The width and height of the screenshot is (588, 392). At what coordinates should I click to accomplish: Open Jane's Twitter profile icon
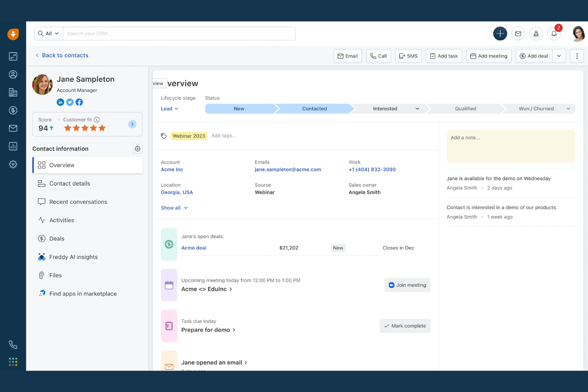[70, 102]
